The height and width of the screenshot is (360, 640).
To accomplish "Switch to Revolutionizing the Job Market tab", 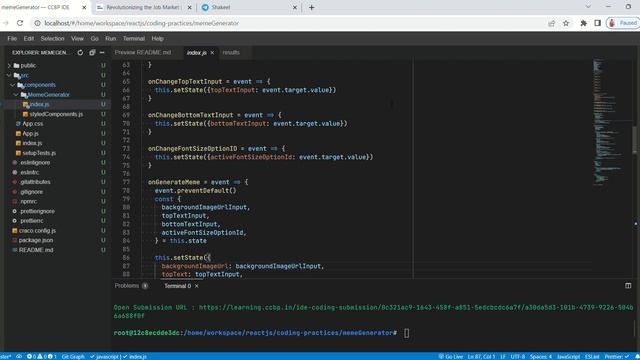I will tap(144, 7).
